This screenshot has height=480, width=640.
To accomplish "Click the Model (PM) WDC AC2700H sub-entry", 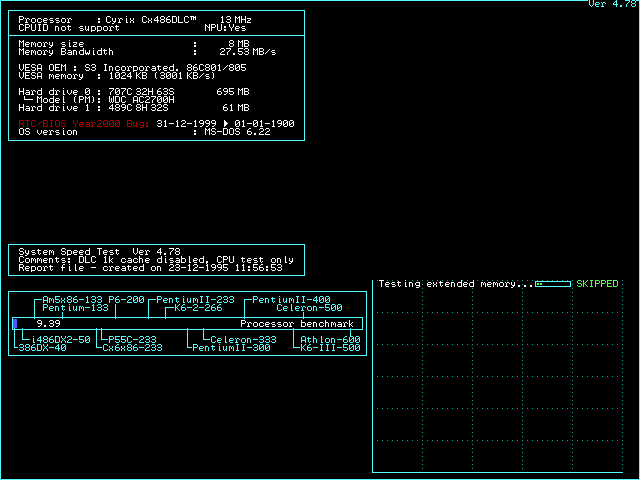I will click(x=98, y=99).
